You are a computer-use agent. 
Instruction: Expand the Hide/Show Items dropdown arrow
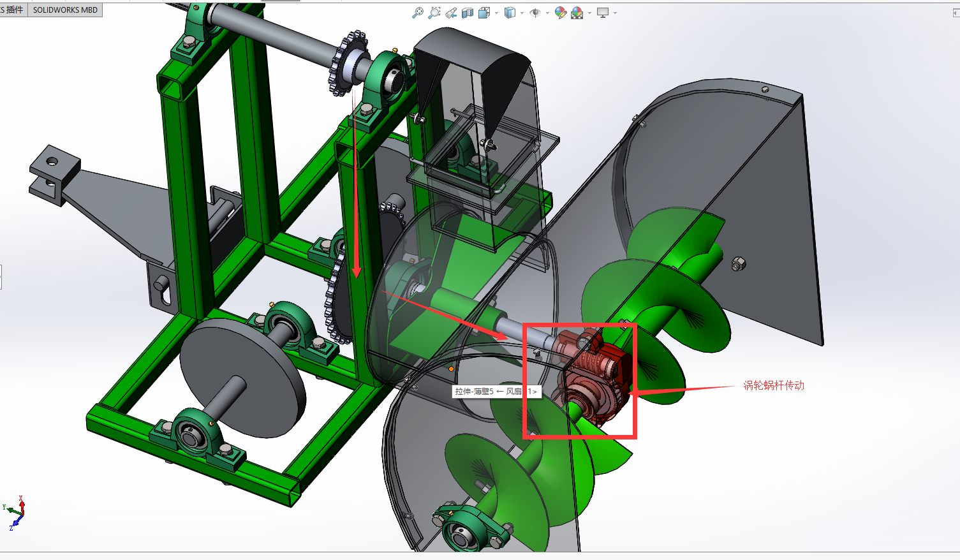coord(547,13)
